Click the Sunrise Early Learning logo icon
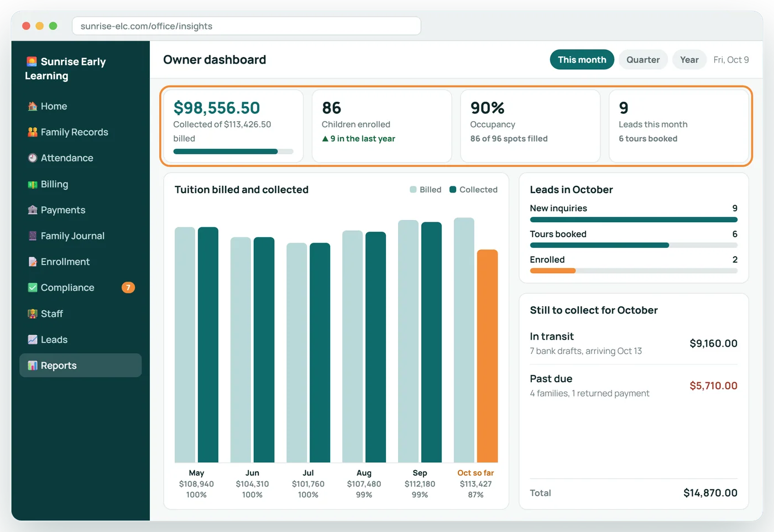774x532 pixels. [32, 61]
